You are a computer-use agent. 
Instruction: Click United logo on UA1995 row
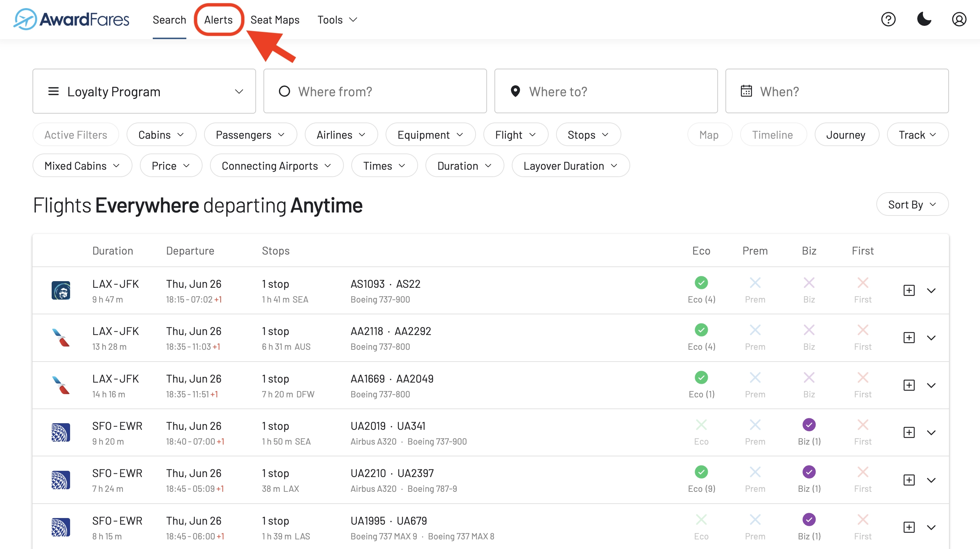tap(61, 527)
